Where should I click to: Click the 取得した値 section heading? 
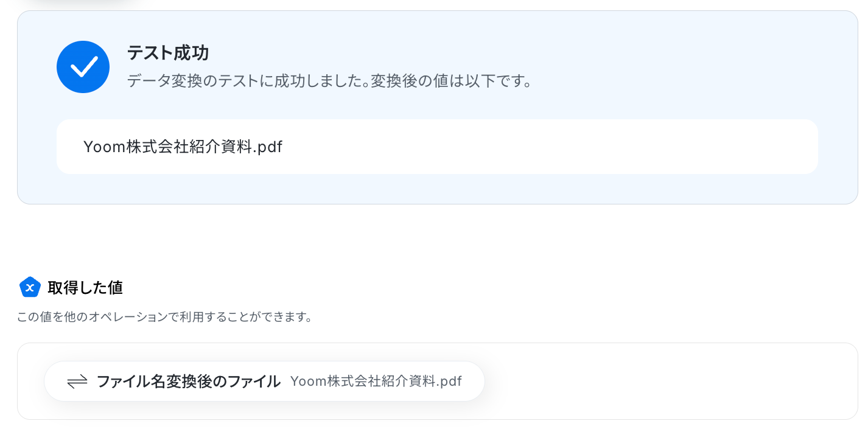point(85,288)
